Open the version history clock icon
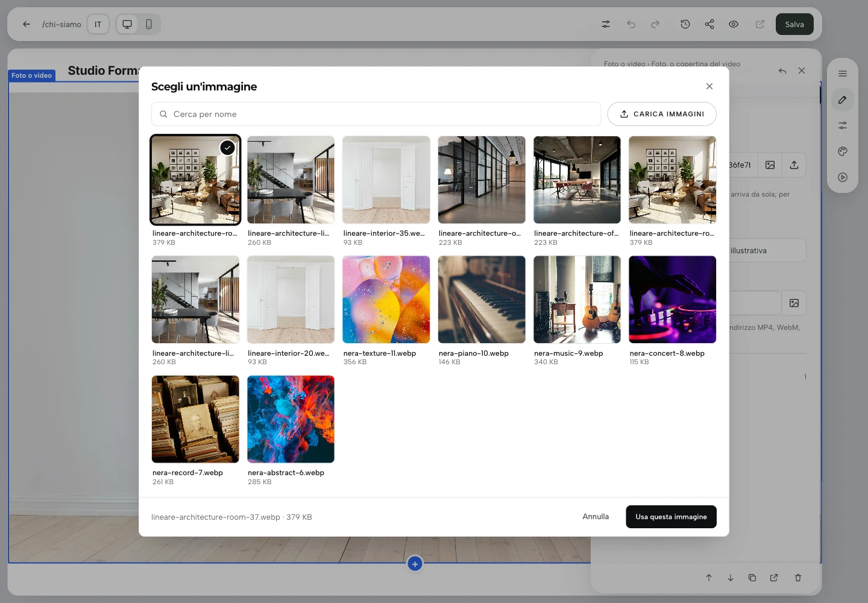Screen dimensions: 868x603 pyautogui.click(x=685, y=24)
